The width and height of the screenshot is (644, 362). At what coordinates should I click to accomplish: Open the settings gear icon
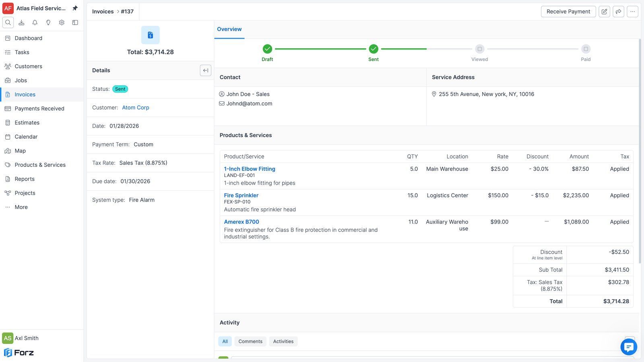(62, 23)
